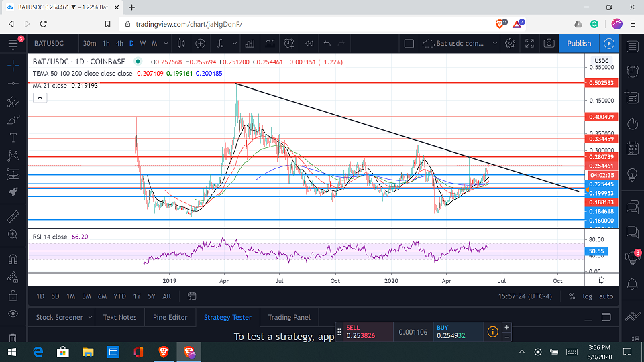Collapse the indicator legend with chevron
The height and width of the screenshot is (362, 644).
(40, 98)
